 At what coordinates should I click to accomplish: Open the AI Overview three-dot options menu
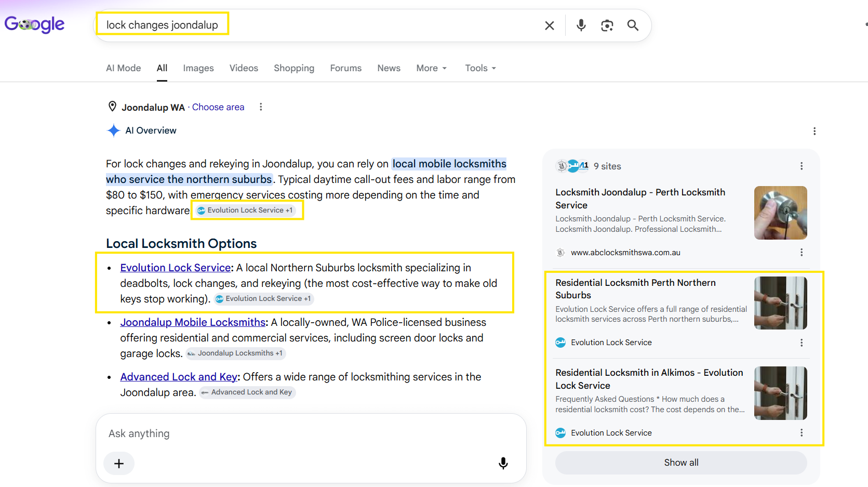coord(814,131)
